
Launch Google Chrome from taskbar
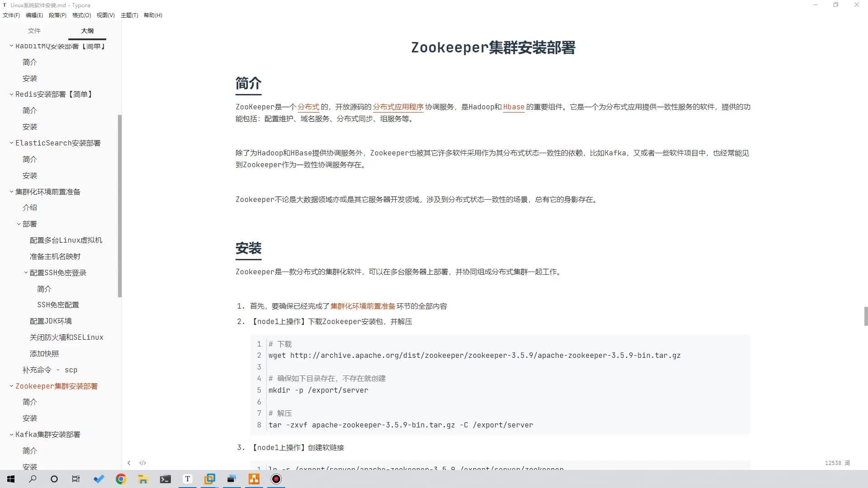click(121, 479)
